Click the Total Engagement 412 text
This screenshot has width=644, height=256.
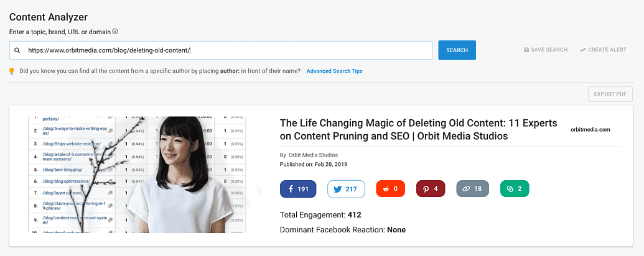click(x=320, y=214)
